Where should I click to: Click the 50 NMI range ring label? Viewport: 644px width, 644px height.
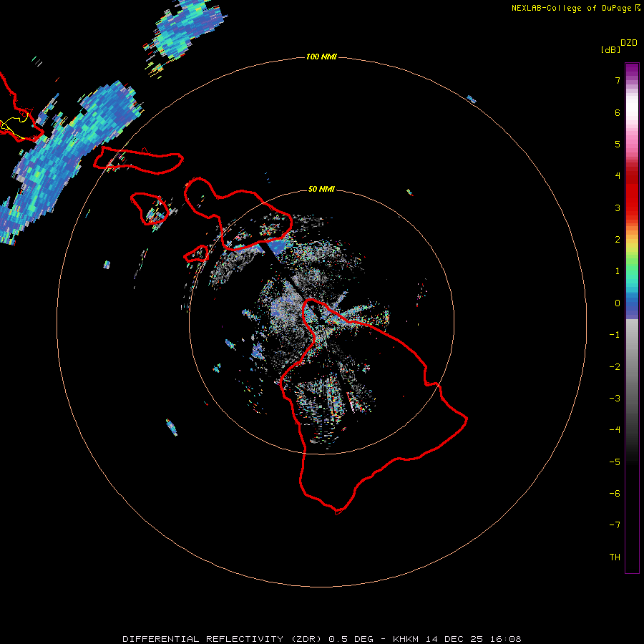pos(321,189)
